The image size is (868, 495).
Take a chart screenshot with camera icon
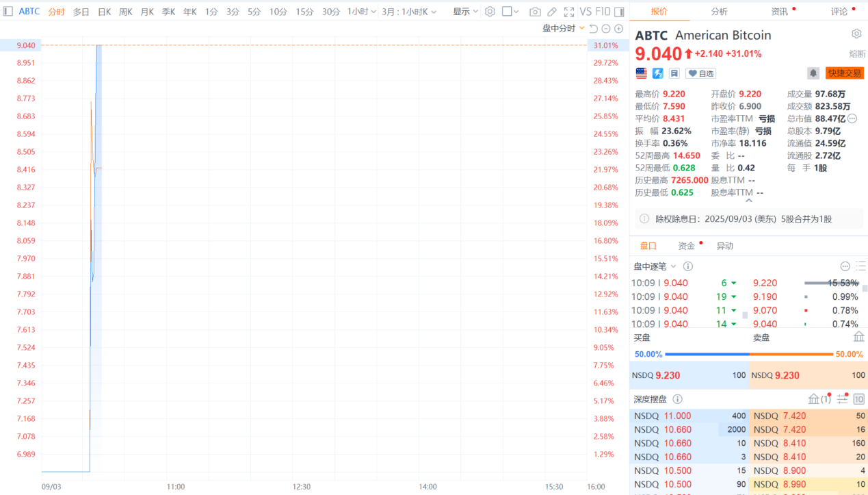[535, 12]
